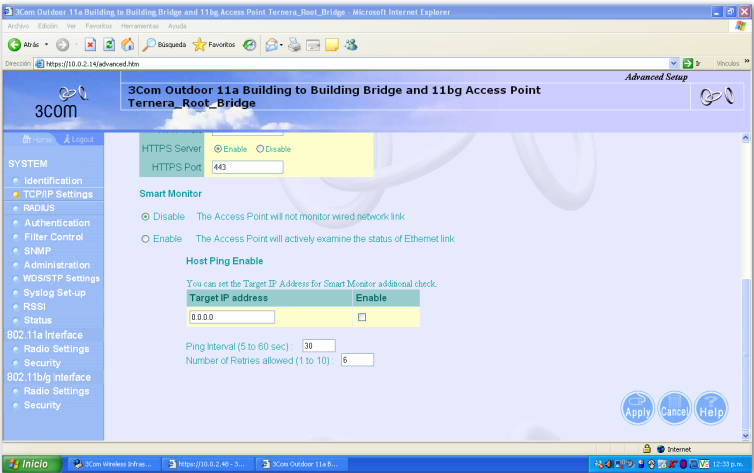Viewport: 754px width, 473px height.
Task: Open Favoritos star in the toolbar
Action: (x=214, y=44)
